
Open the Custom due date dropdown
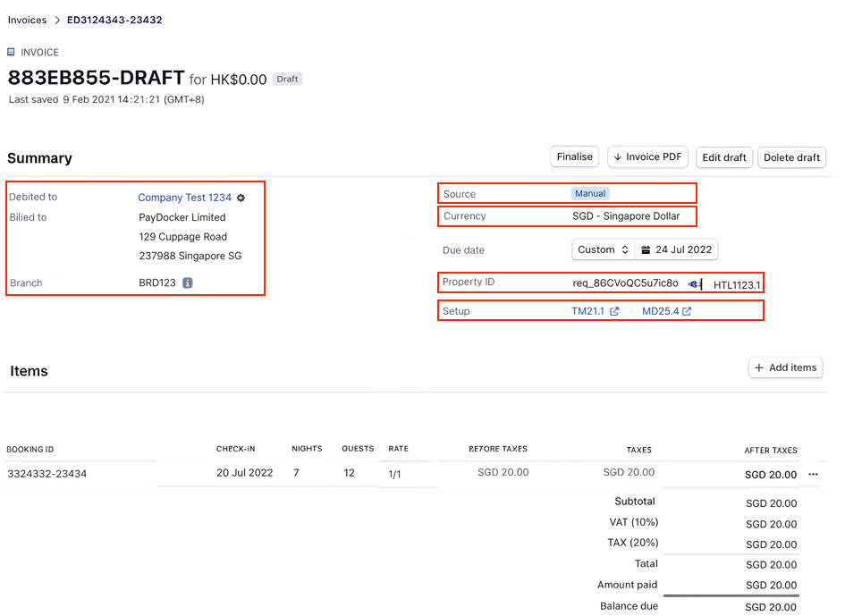click(x=604, y=250)
